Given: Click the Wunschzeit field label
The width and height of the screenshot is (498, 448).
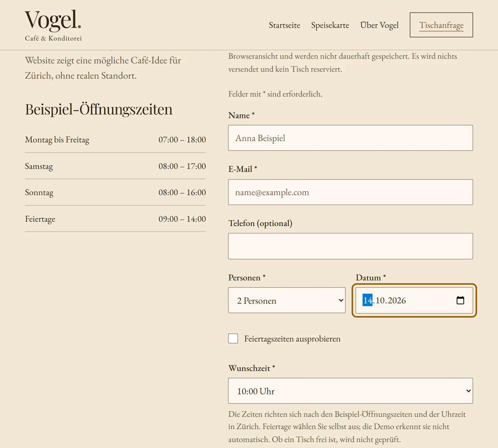Looking at the screenshot, I should point(252,368).
